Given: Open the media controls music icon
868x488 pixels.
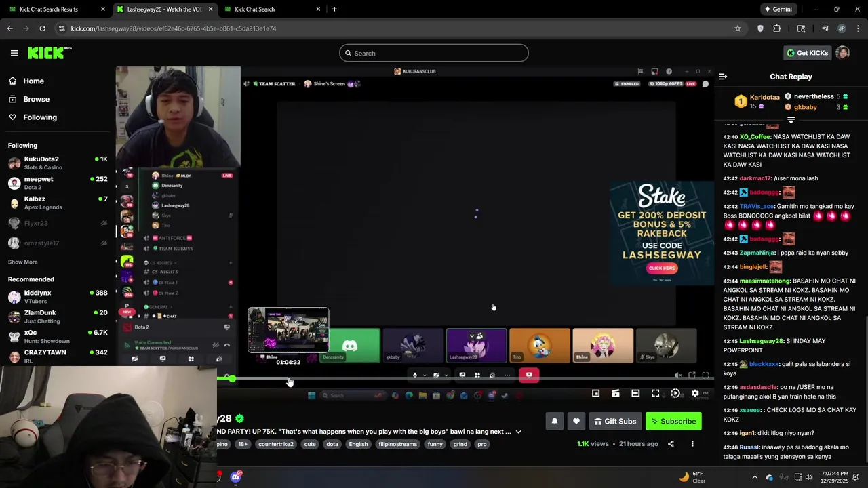Looking at the screenshot, I should [825, 28].
